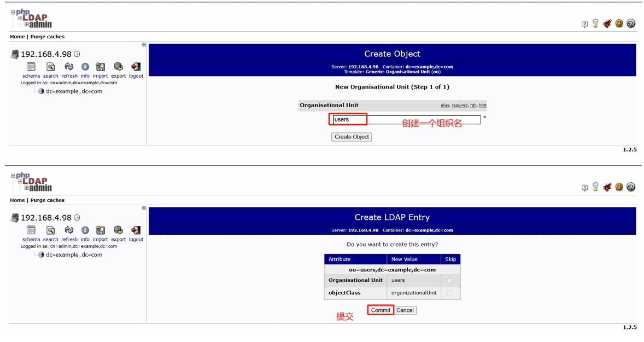Click the schema icon in the upper panel
Image resolution: width=644 pixels, height=342 pixels.
[x=31, y=67]
